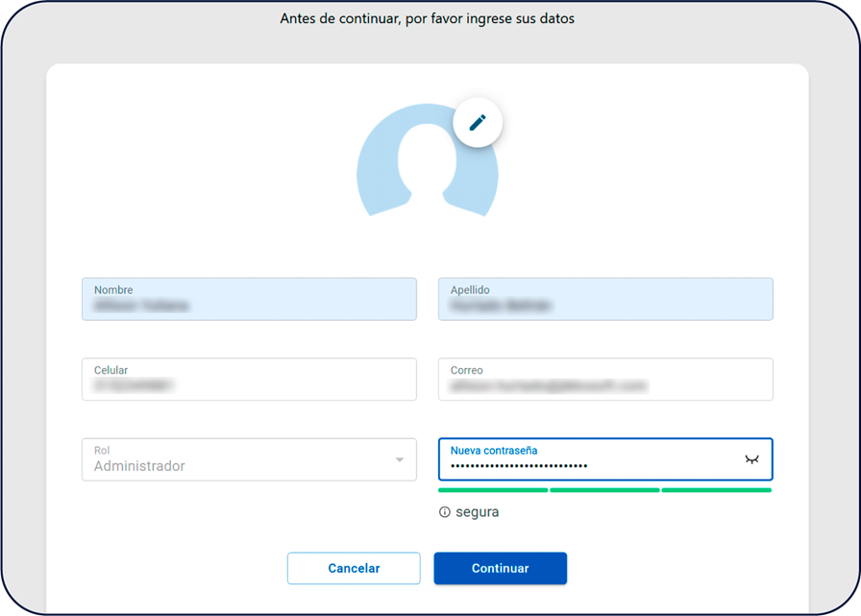Click into the Correo input field

(x=605, y=385)
